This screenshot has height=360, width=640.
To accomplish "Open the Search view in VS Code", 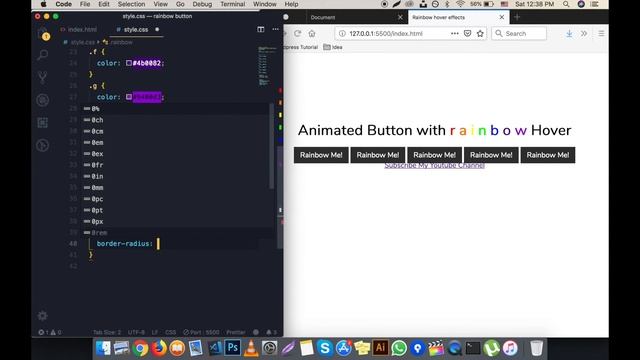I will [x=42, y=55].
